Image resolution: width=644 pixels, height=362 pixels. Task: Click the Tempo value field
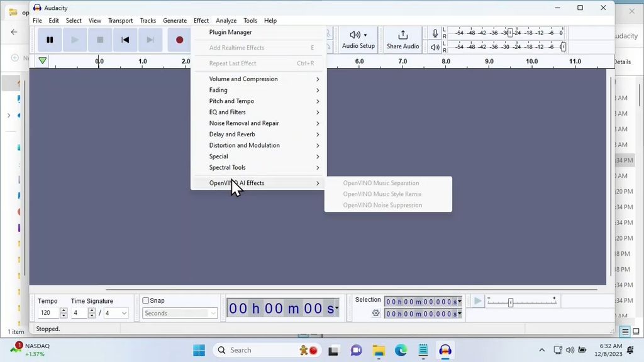tap(49, 313)
